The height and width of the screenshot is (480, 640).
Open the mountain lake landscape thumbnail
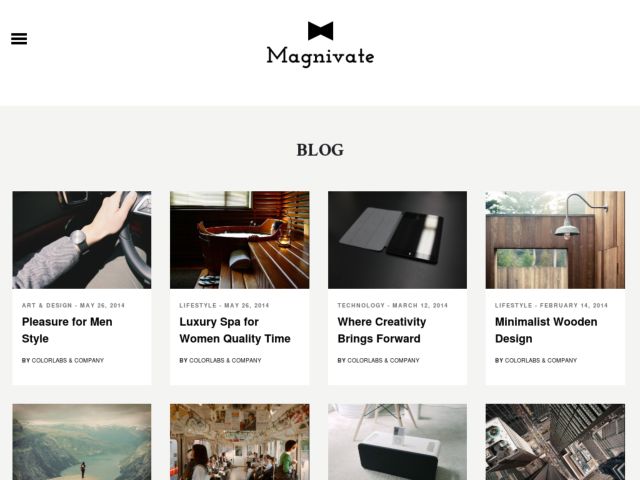pyautogui.click(x=82, y=442)
